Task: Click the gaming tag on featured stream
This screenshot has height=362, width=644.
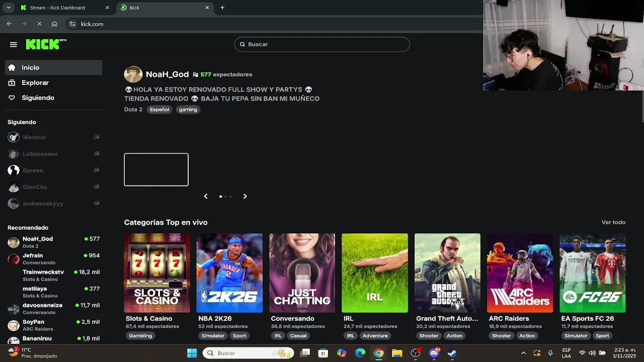Action: pyautogui.click(x=188, y=110)
